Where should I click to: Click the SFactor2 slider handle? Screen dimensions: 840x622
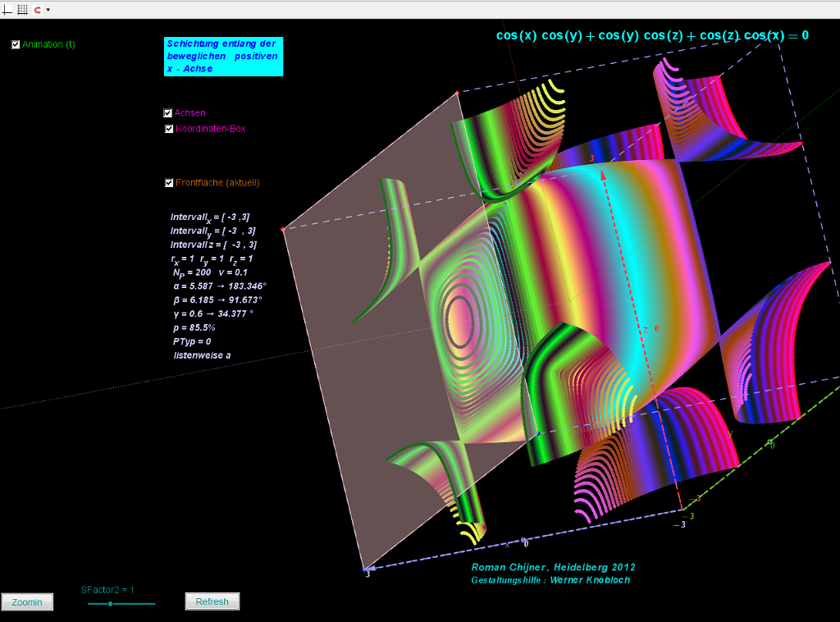click(110, 604)
